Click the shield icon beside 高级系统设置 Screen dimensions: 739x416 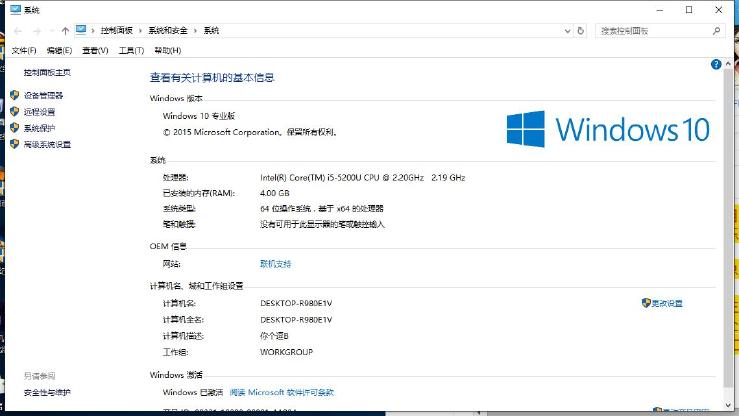point(15,144)
